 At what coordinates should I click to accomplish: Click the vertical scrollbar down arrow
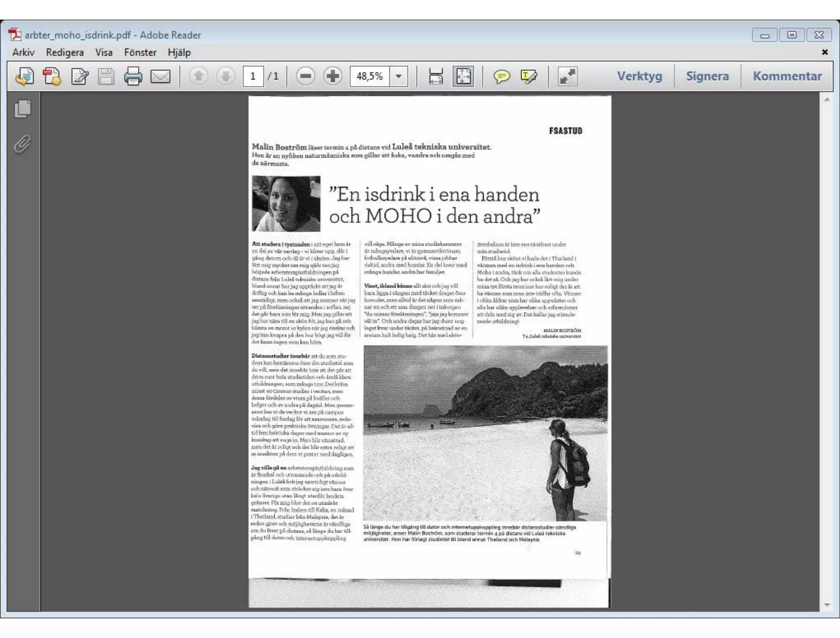pos(827,605)
